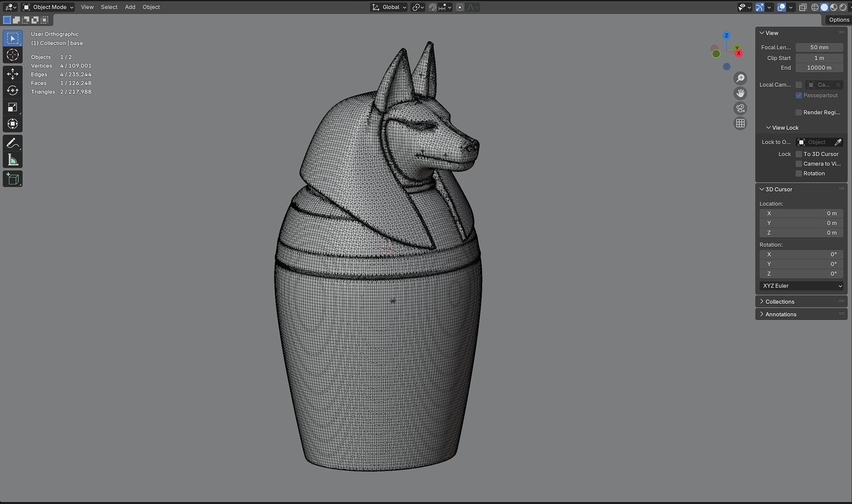The image size is (852, 504).
Task: Enable Lock To 3D Cursor checkbox
Action: tap(799, 154)
